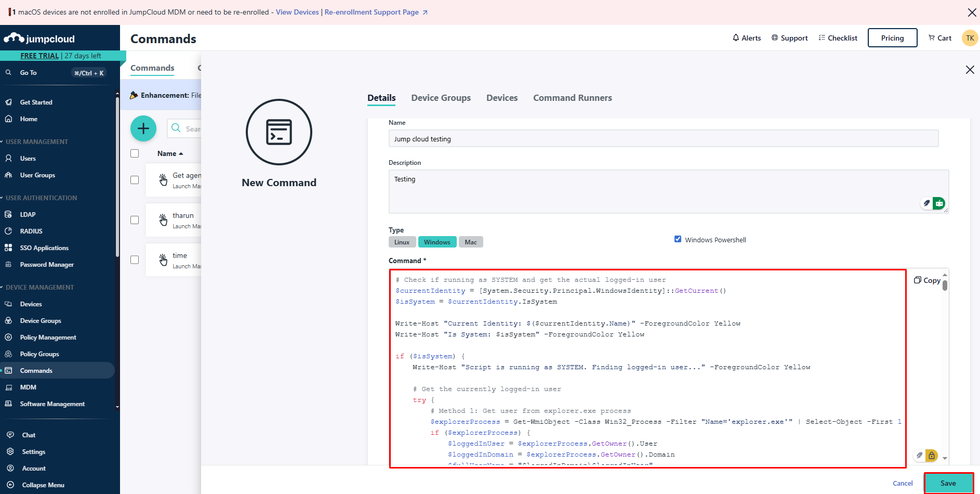Open Policy Management
This screenshot has height=494, width=980.
48,337
